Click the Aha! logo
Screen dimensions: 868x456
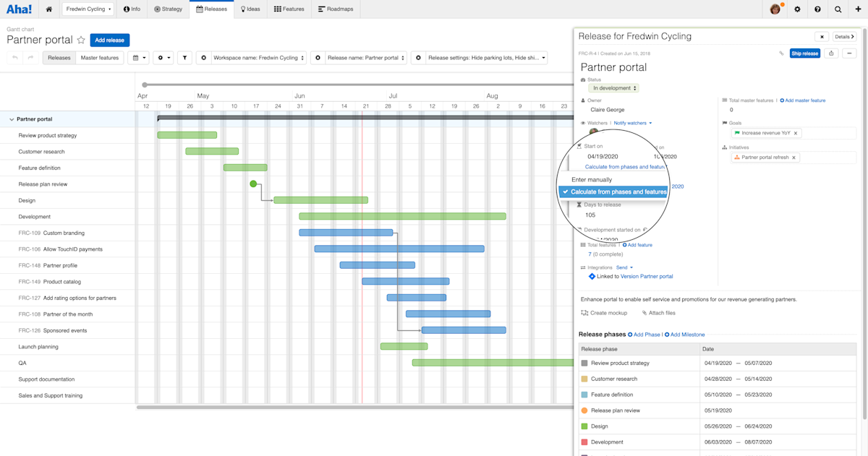(20, 9)
